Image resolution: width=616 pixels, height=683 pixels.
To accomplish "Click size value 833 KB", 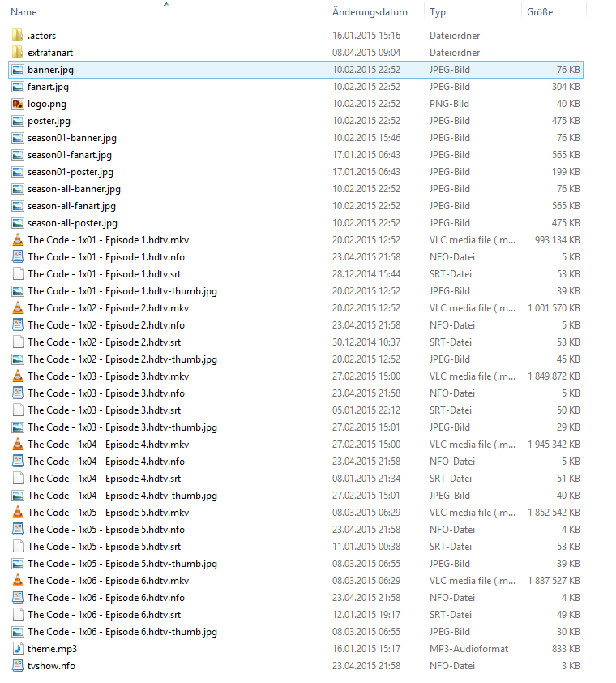I will coord(566,649).
